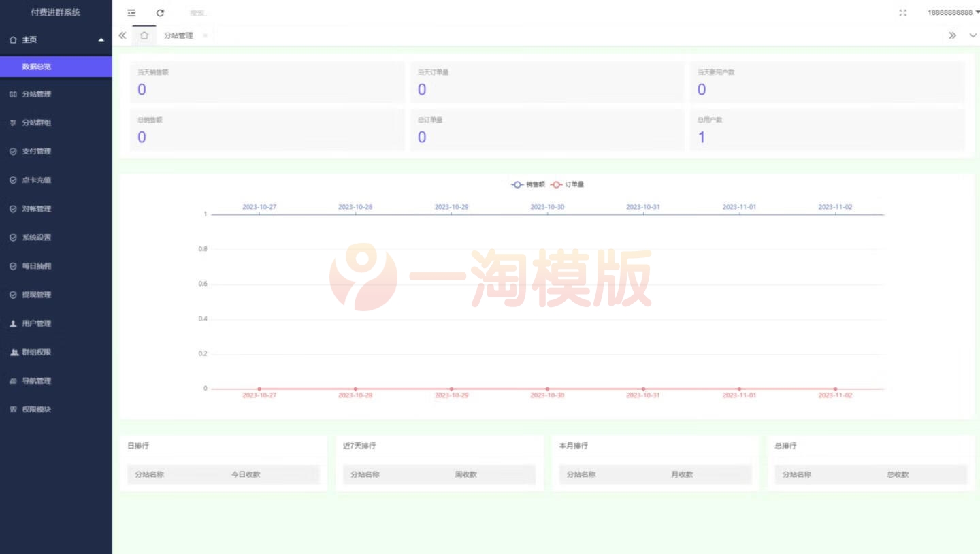This screenshot has width=980, height=554.
Task: Click the red 2023-11-02 data point
Action: (x=835, y=389)
